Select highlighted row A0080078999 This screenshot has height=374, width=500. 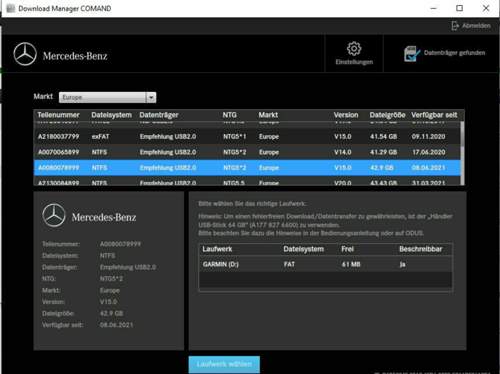click(x=247, y=168)
